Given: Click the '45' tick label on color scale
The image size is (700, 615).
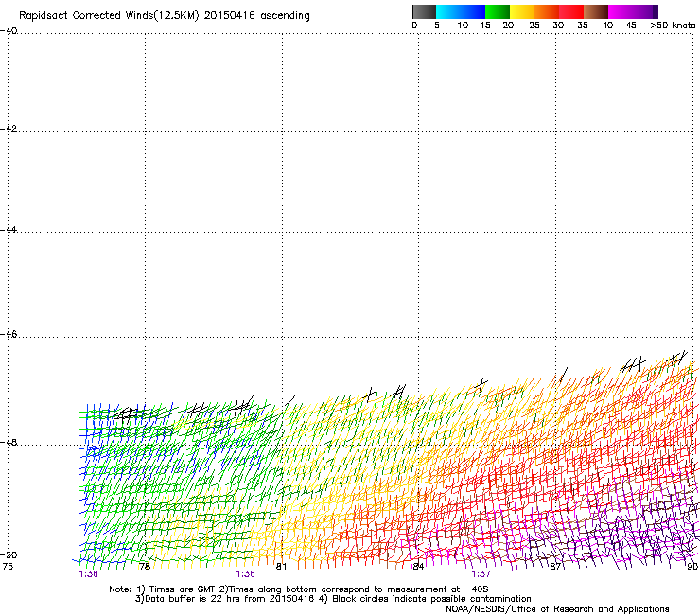Looking at the screenshot, I should click(631, 26).
